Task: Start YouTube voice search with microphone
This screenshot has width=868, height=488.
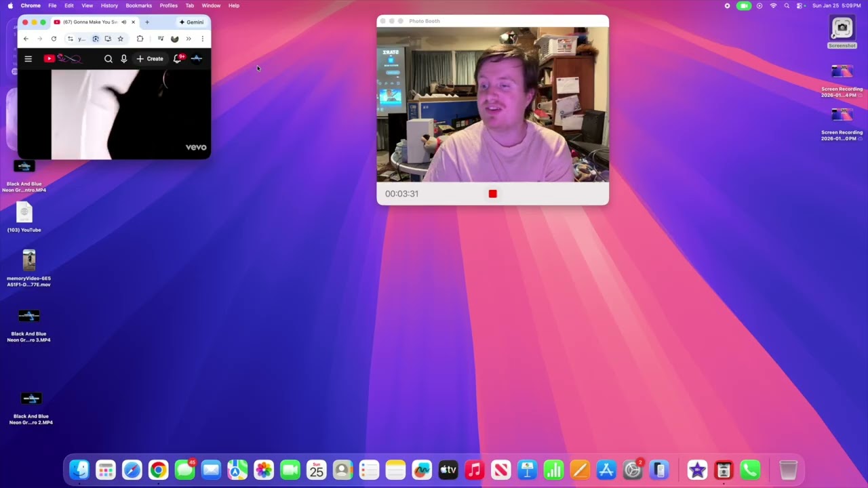Action: click(124, 59)
